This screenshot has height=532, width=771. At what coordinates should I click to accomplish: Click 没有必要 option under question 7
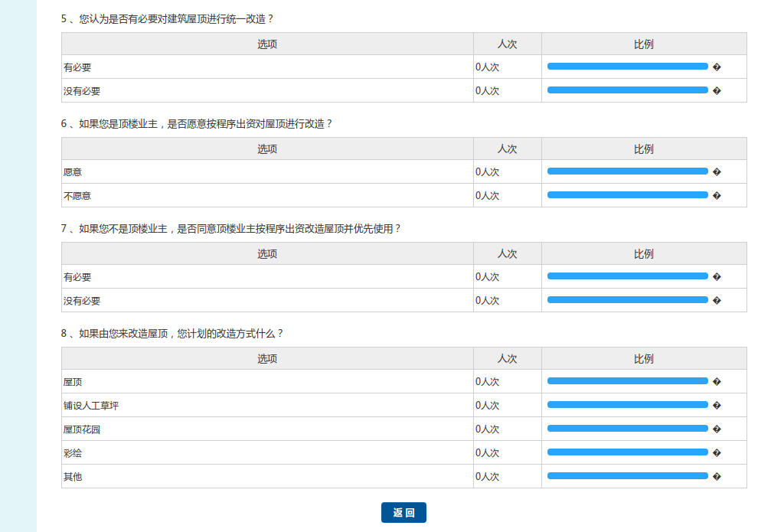tap(82, 301)
